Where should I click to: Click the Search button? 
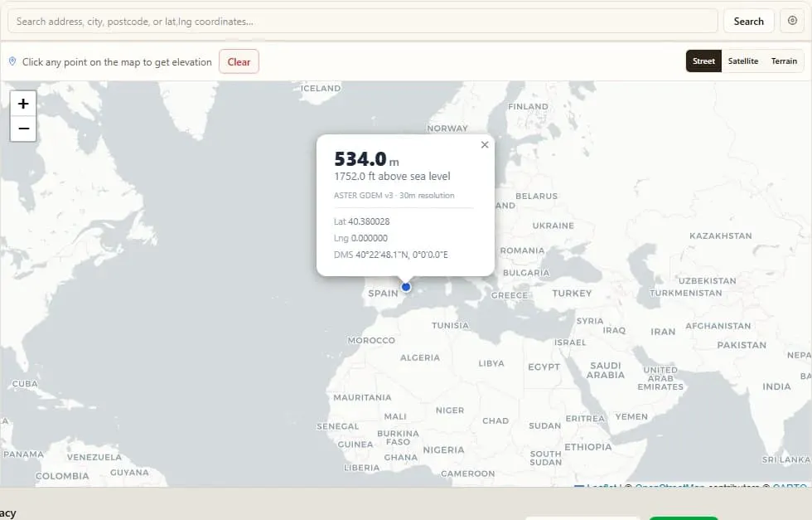[748, 22]
